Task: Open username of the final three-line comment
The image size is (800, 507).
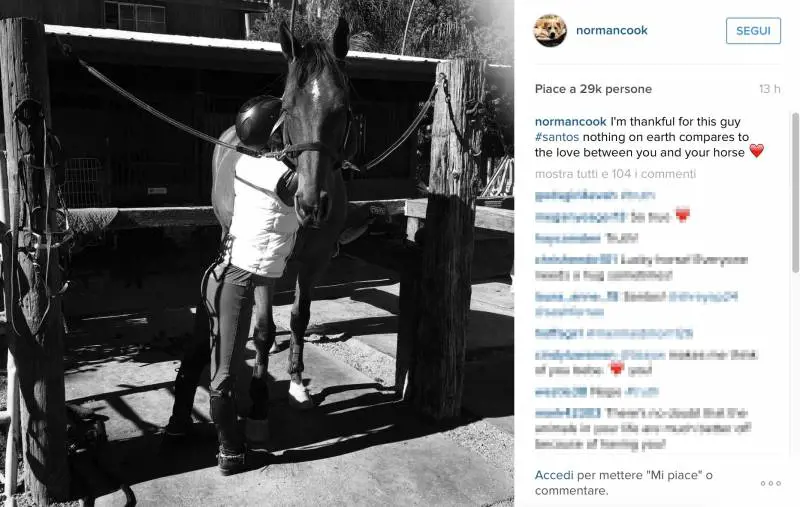Action: (x=567, y=413)
